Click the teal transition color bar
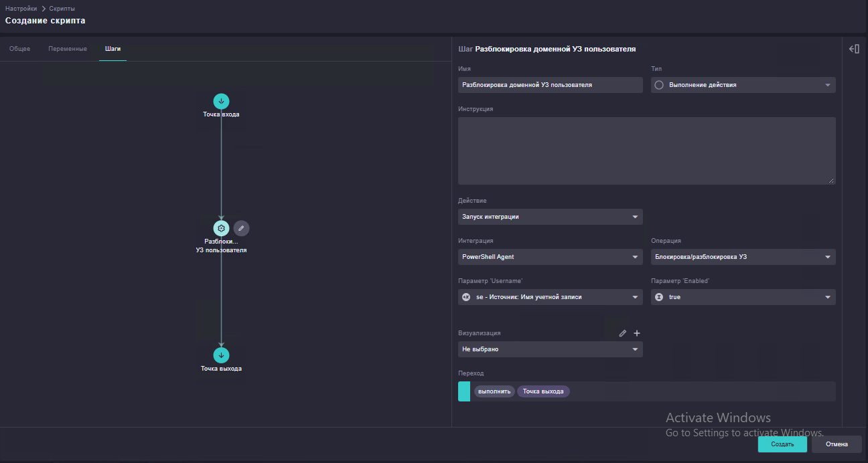This screenshot has height=463, width=868. [464, 391]
